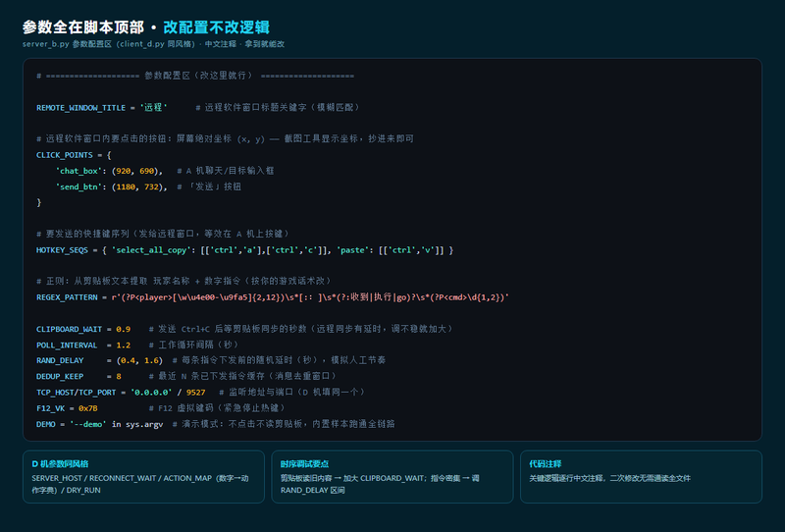Click the CLIPBOARD_WAIT value 0.9
Viewport: 785px width, 532px height.
coord(124,329)
